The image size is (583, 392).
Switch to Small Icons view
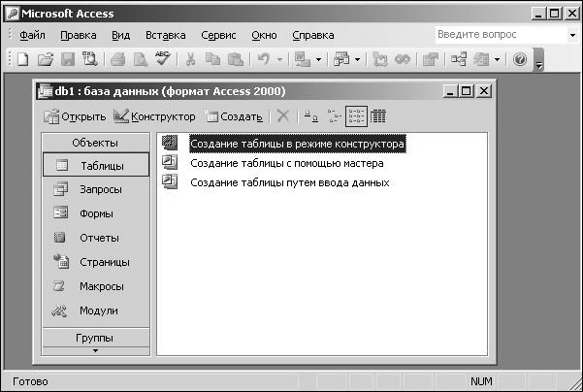(x=334, y=116)
